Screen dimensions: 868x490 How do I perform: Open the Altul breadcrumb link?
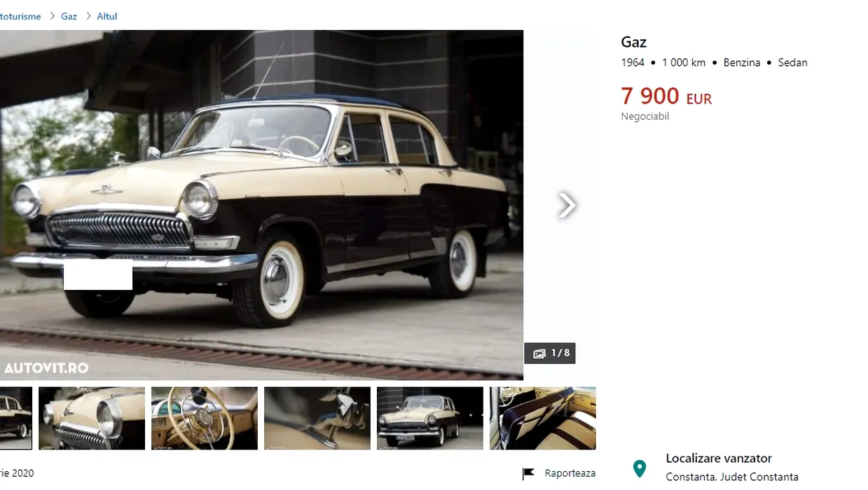tap(106, 16)
